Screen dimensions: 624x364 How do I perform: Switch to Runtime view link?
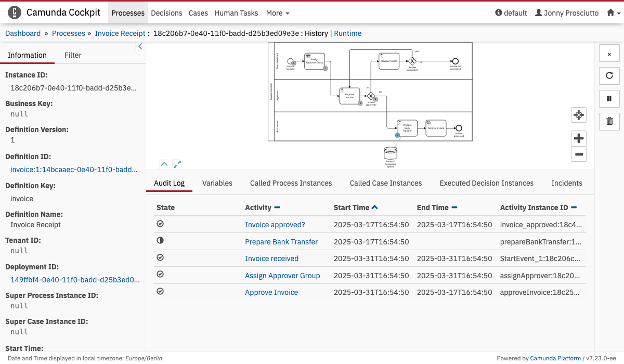point(347,33)
